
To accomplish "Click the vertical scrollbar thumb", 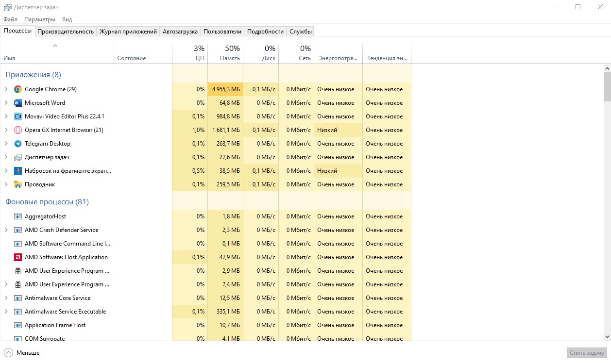I will point(607,87).
